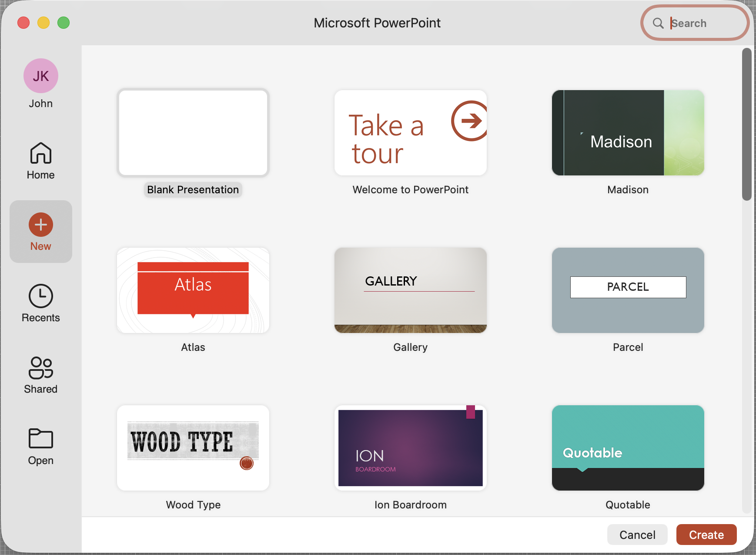Image resolution: width=756 pixels, height=555 pixels.
Task: Click the Quotable caption text
Action: click(x=628, y=505)
